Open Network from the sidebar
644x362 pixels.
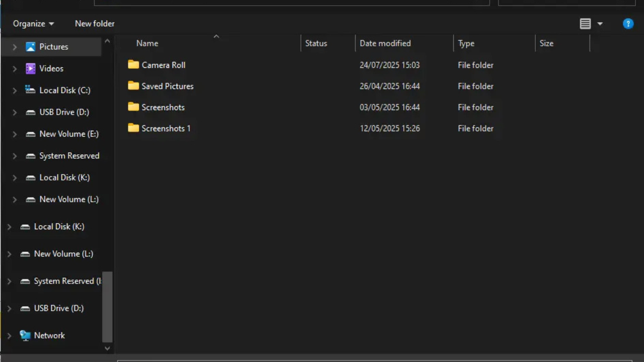[49, 335]
